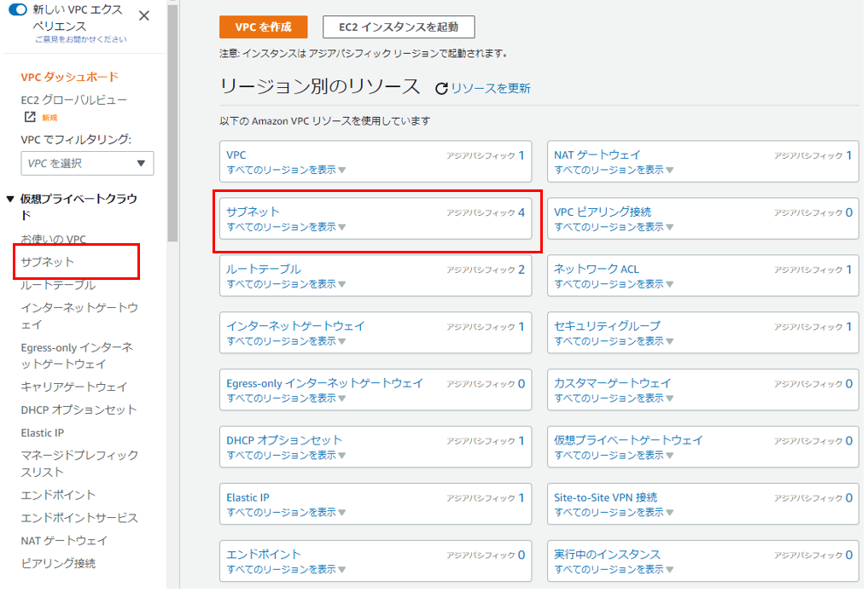Expand all regions under Egress-only card

click(x=286, y=398)
